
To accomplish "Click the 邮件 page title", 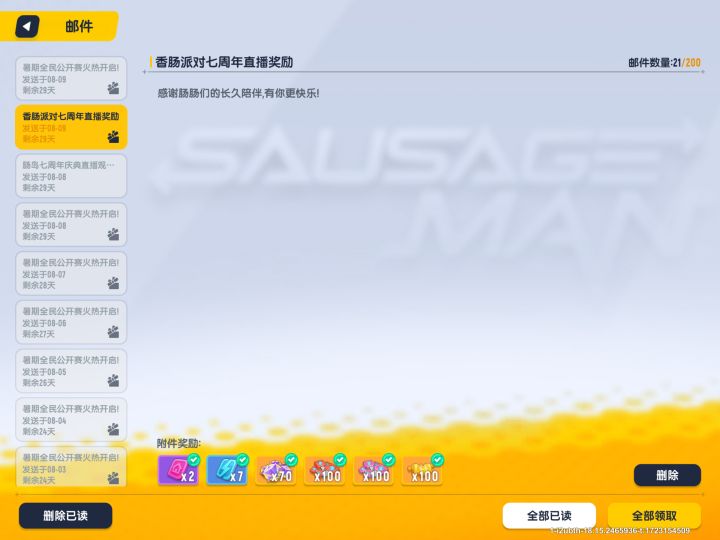I will click(79, 26).
